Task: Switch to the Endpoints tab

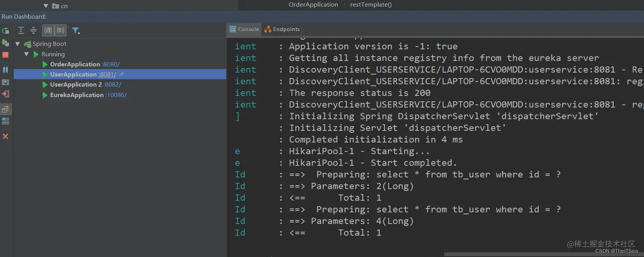Action: (282, 29)
